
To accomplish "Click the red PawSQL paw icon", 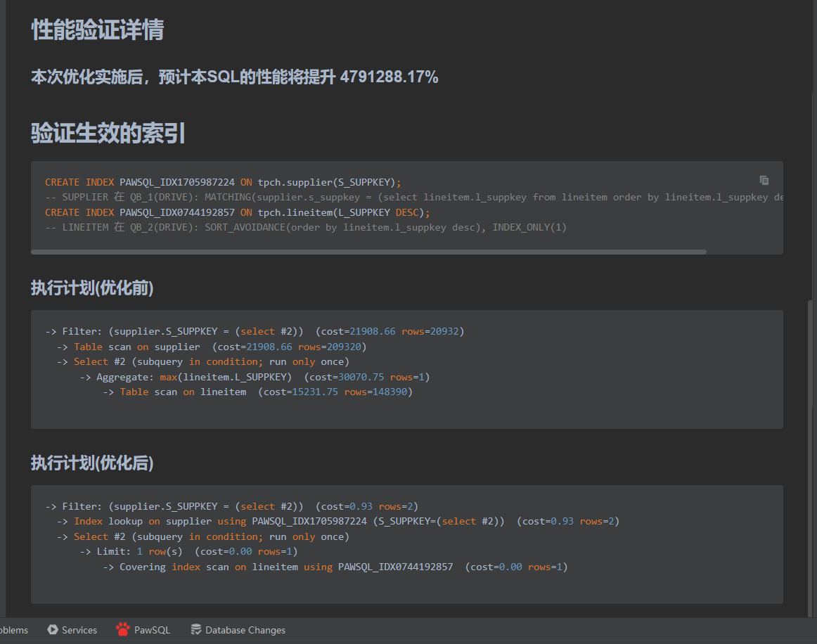I will pyautogui.click(x=123, y=629).
